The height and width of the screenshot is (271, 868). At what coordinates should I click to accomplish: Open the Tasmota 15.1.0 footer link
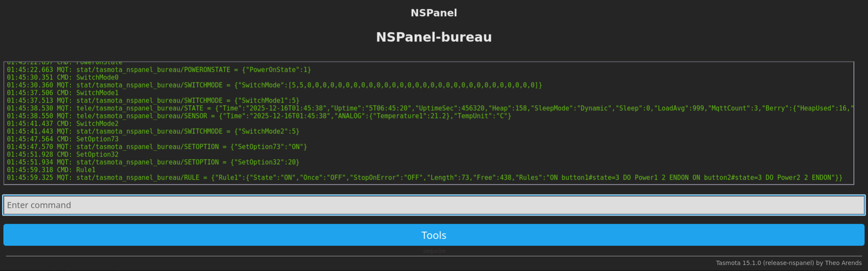788,263
